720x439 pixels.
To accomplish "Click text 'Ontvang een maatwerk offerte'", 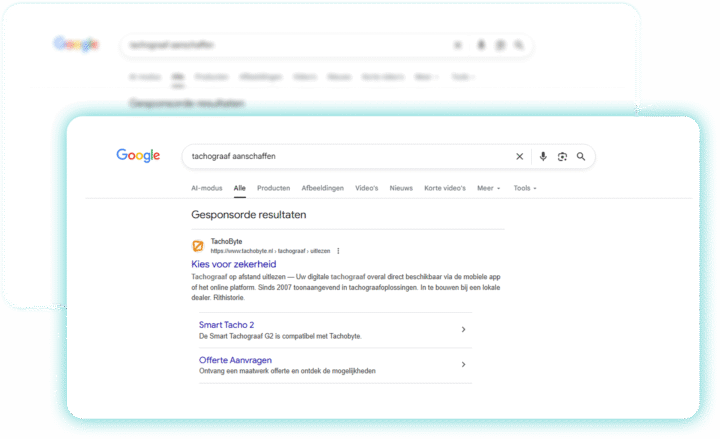I will pyautogui.click(x=242, y=371).
